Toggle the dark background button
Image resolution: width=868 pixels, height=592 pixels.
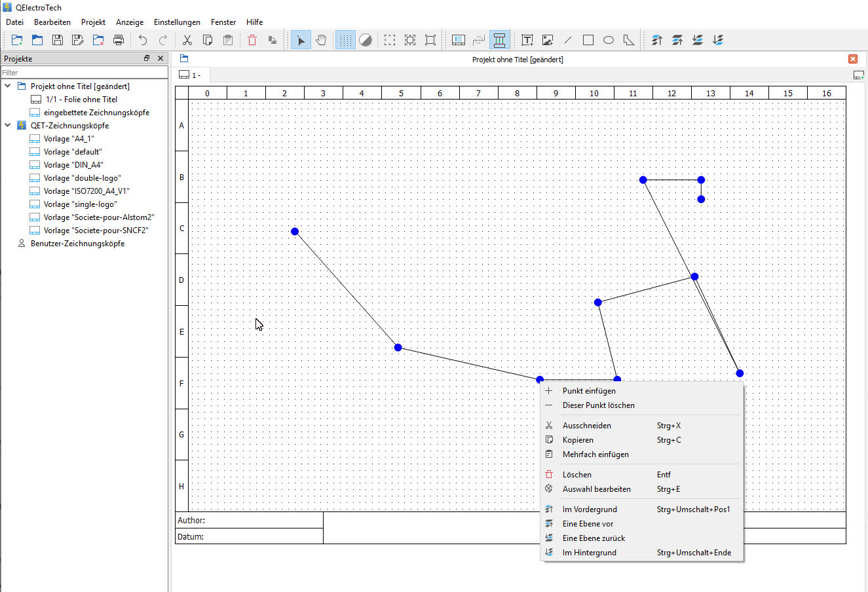coord(366,41)
